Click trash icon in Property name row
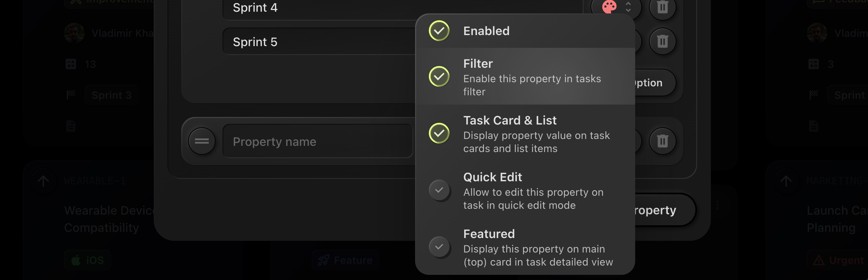 pos(662,141)
